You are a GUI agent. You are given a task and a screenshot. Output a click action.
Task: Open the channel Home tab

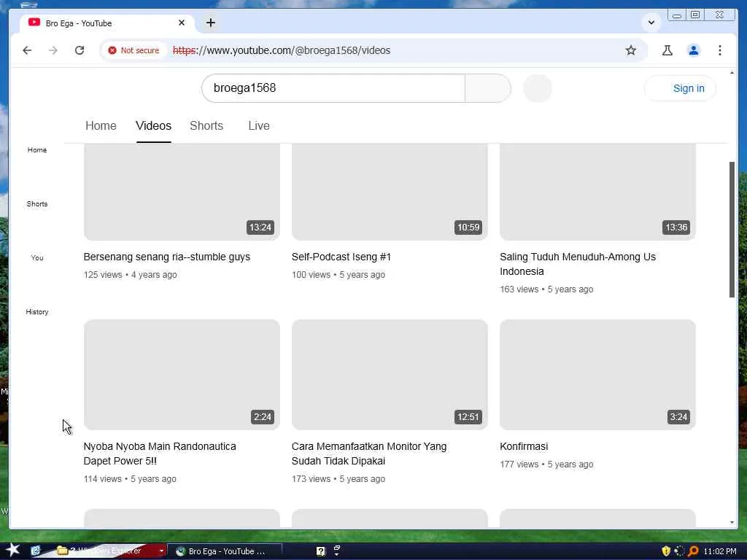[101, 125]
